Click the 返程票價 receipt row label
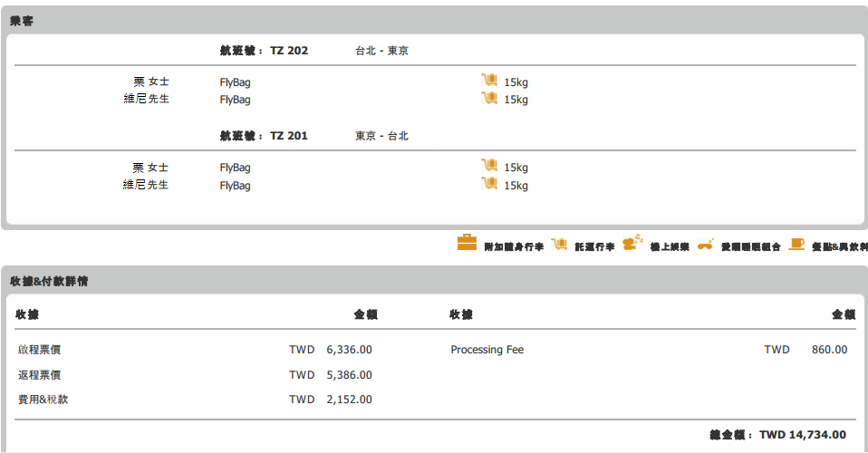 point(39,374)
